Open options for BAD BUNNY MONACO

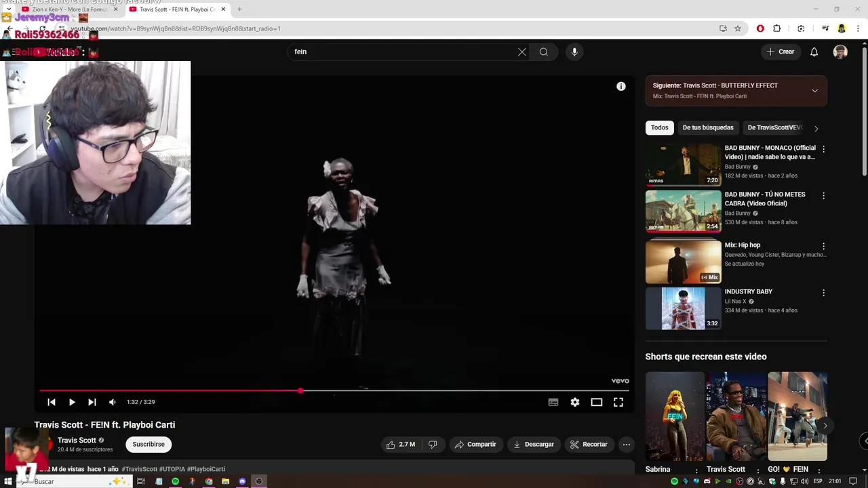823,148
